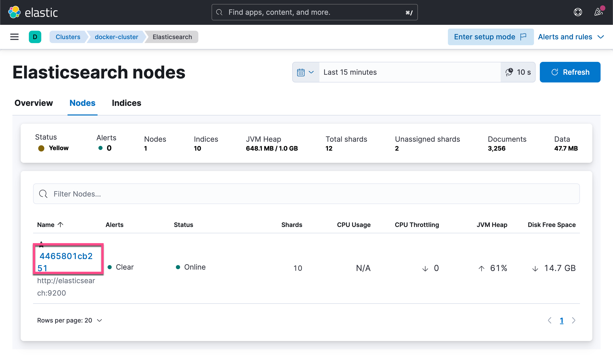Click the Documents count 3,256
Viewport: 613px width, 364px height.
pyautogui.click(x=496, y=149)
